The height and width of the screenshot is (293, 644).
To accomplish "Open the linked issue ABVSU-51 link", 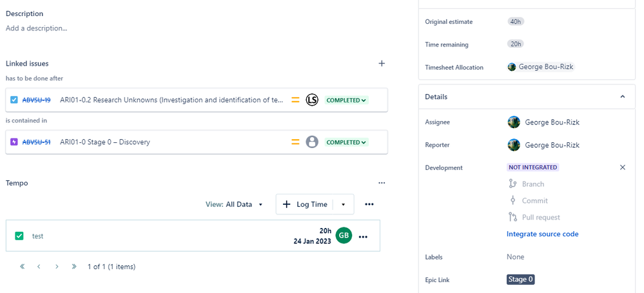I will point(36,142).
